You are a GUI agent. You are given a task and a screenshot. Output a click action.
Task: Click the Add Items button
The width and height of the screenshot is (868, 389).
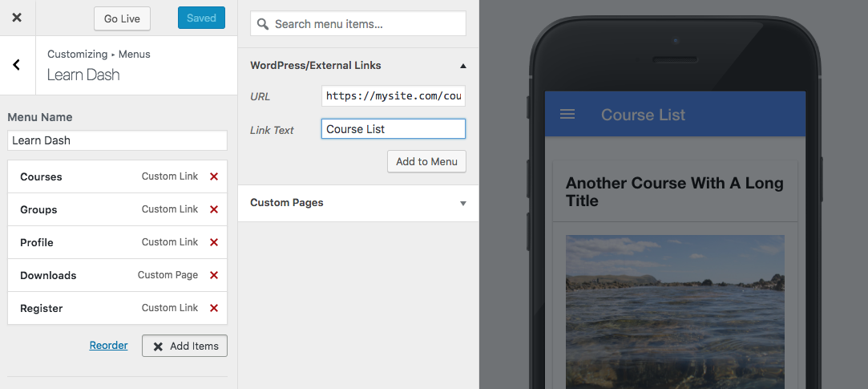[x=185, y=346]
